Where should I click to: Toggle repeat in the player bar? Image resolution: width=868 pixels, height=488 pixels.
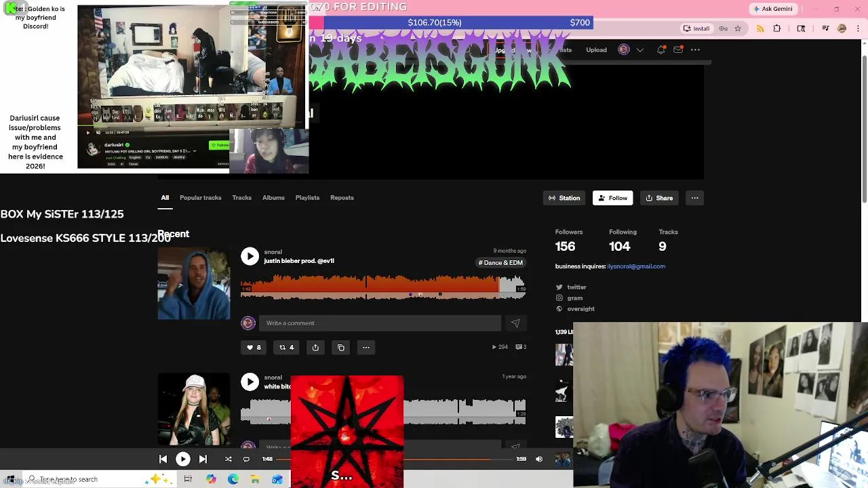click(246, 460)
